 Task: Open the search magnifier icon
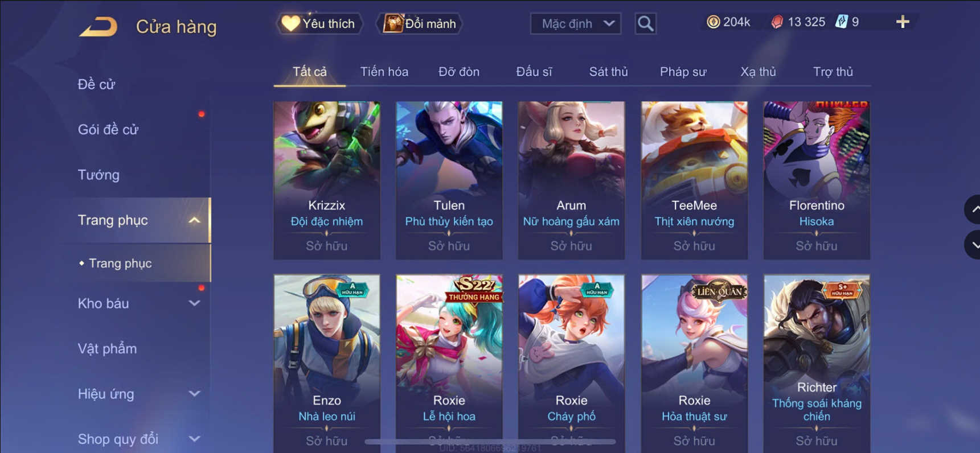pos(645,24)
